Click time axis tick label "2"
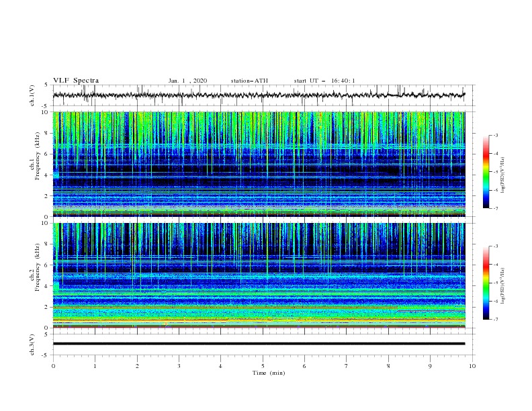This screenshot has width=532, height=411. 137,366
